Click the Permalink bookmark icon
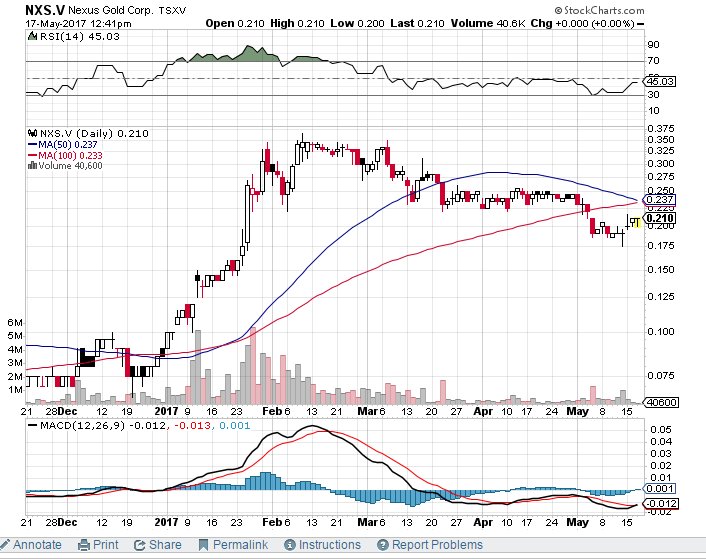 pyautogui.click(x=204, y=545)
